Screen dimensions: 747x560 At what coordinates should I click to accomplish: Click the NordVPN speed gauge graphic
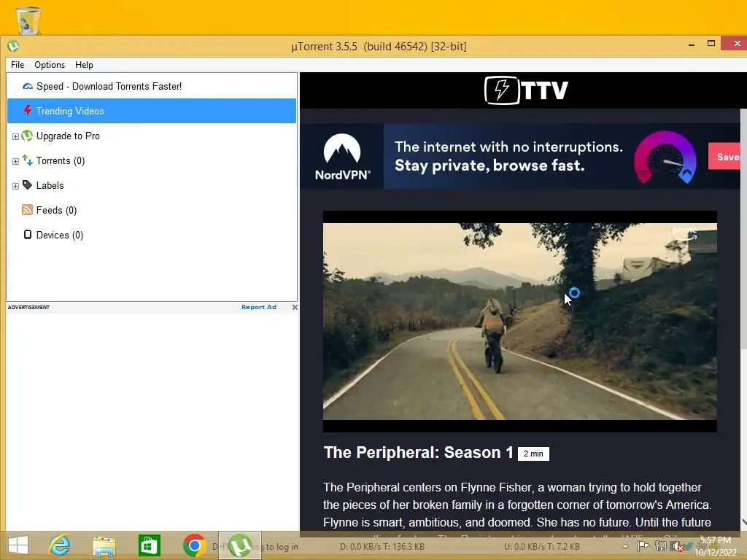coord(665,157)
